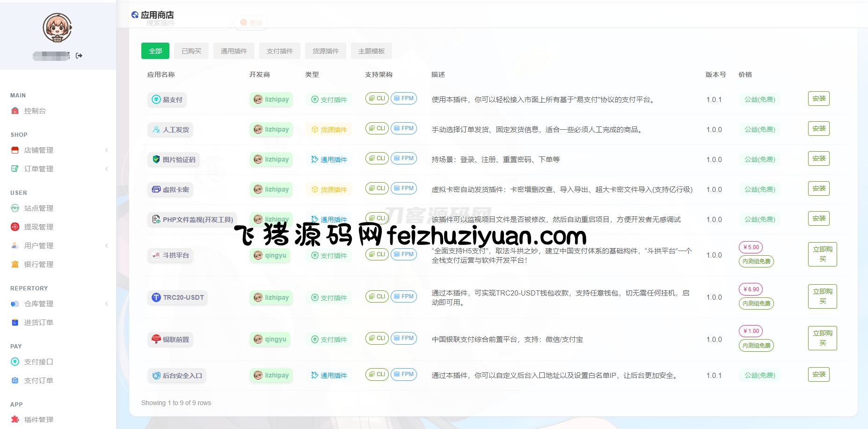
Task: Open 站点管理 globe icon item
Action: [15, 208]
